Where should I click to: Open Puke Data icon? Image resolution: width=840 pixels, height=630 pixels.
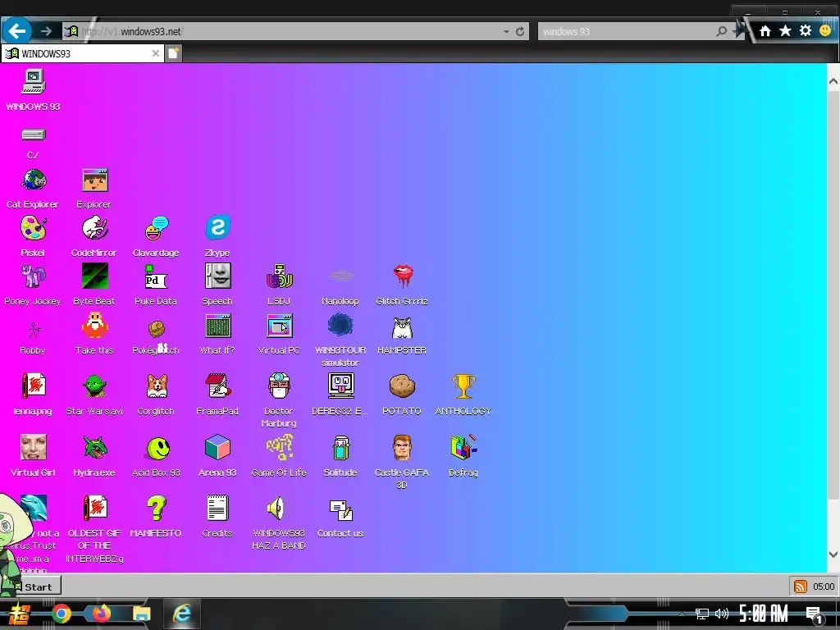[157, 276]
